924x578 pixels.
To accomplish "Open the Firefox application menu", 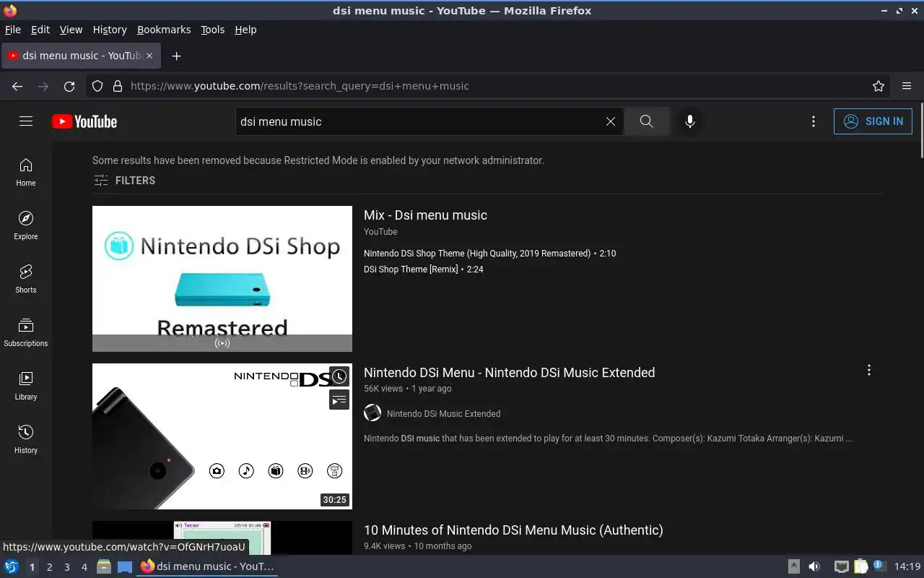I will coord(907,86).
